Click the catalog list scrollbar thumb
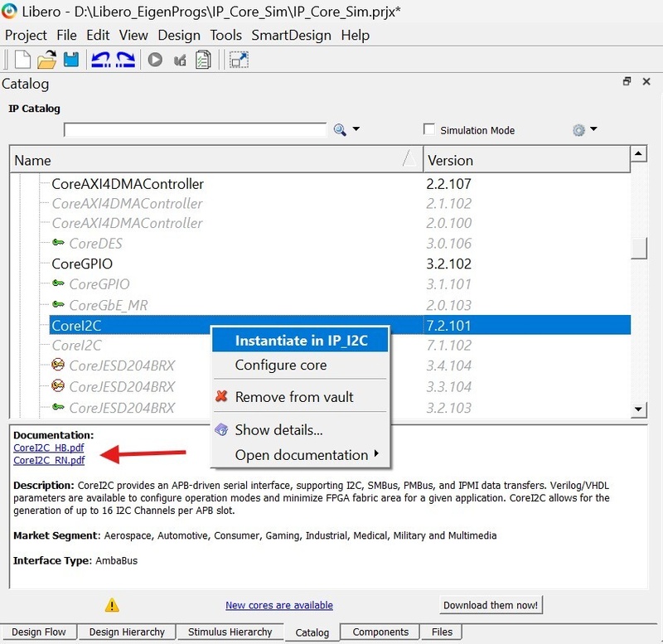Screen dimensions: 663x644 click(638, 248)
